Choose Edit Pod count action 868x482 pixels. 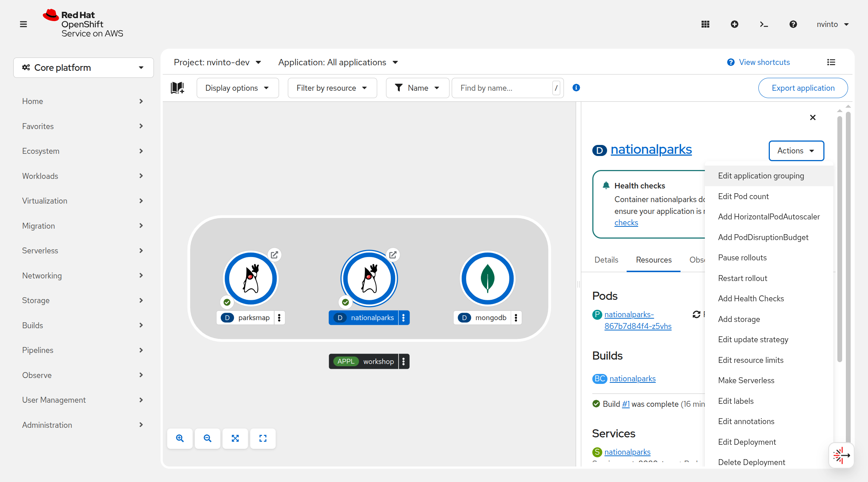tap(769, 196)
